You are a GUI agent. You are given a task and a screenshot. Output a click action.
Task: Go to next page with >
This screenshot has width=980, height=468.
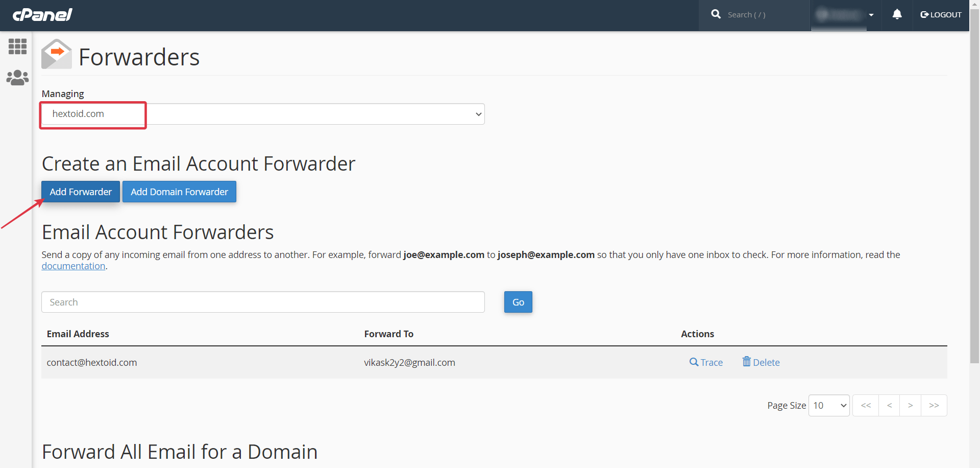click(x=910, y=405)
